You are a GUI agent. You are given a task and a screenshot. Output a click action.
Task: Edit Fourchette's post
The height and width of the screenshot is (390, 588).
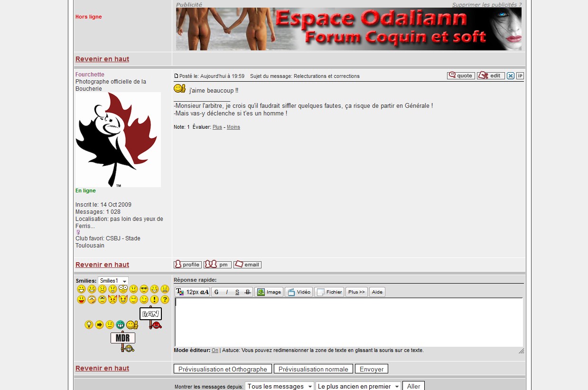pyautogui.click(x=491, y=76)
